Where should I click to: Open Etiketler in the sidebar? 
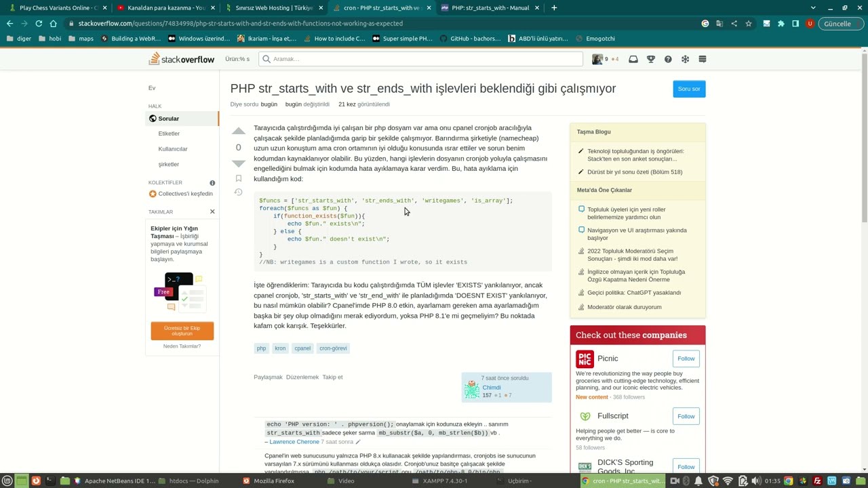169,134
